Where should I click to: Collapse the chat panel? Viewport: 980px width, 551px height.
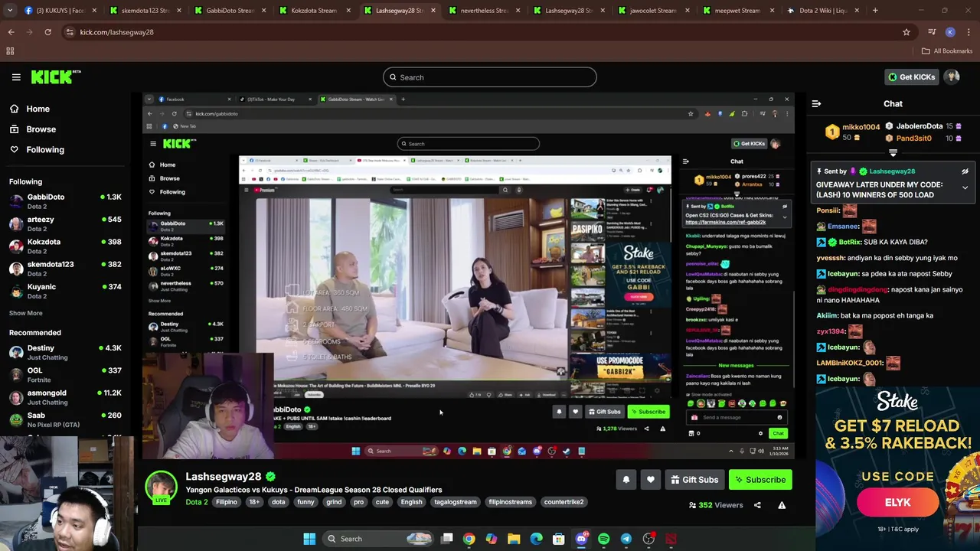click(816, 103)
